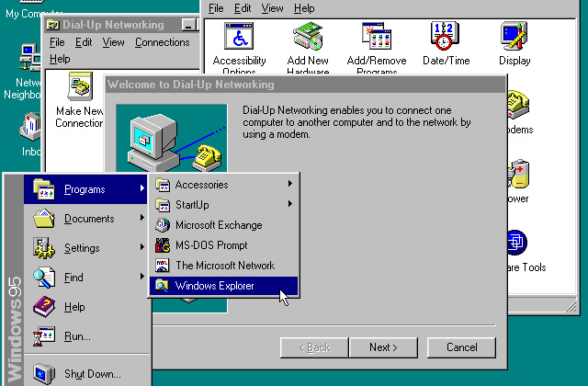Open the Connections menu
This screenshot has height=386, width=588.
pyautogui.click(x=162, y=42)
